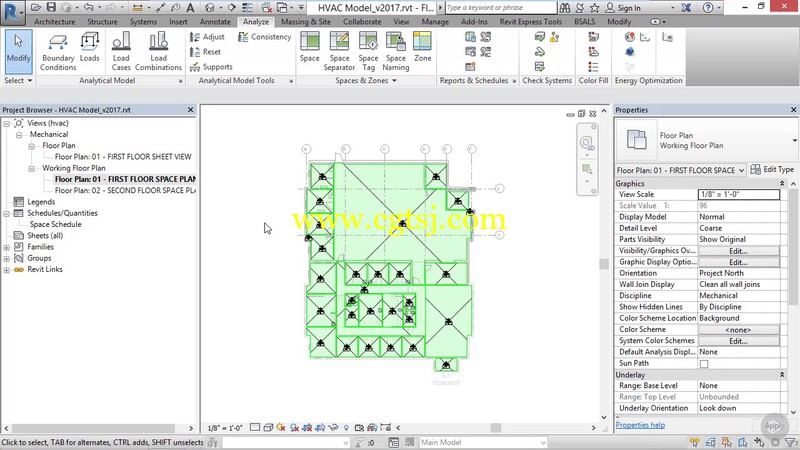Viewport: 800px width, 450px height.
Task: Collapse the Mechanical tree node
Action: (19, 135)
